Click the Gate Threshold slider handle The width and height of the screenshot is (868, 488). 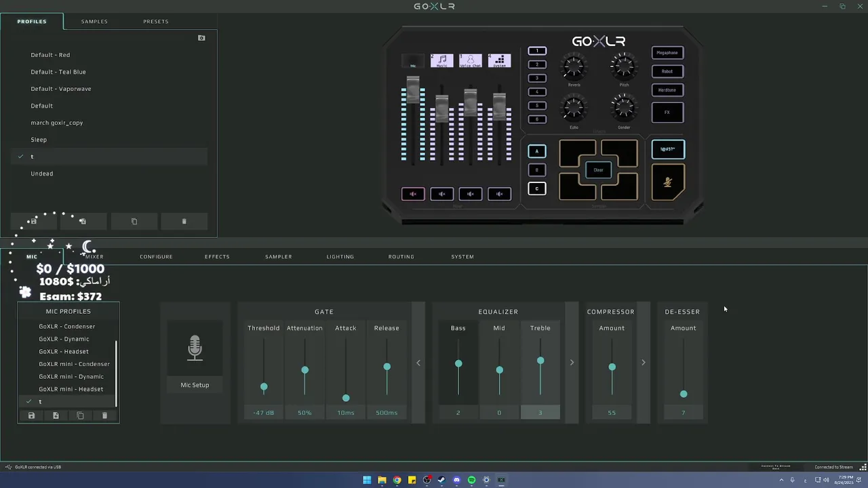(x=264, y=387)
